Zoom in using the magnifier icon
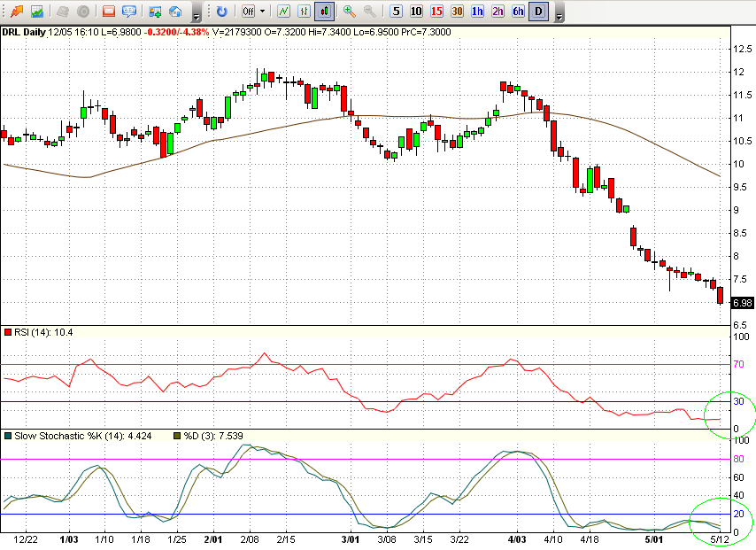The width and height of the screenshot is (756, 550). [x=350, y=12]
